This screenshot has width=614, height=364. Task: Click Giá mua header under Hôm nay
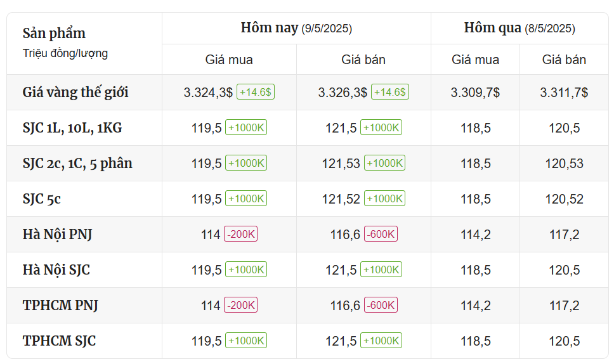[x=229, y=60]
